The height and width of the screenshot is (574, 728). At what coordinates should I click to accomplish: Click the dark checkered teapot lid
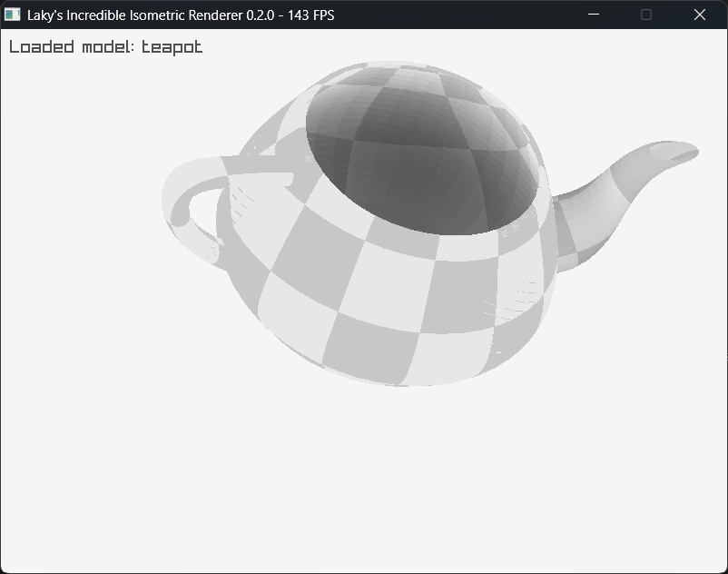(422, 151)
